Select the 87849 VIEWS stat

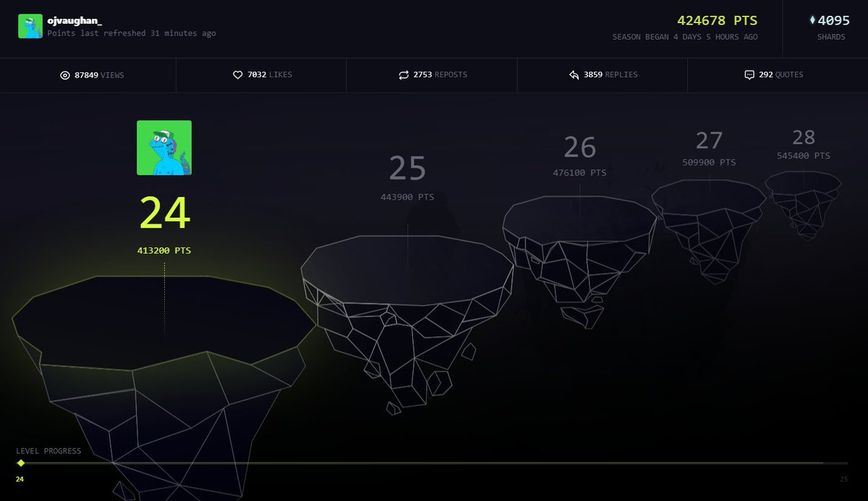point(92,74)
